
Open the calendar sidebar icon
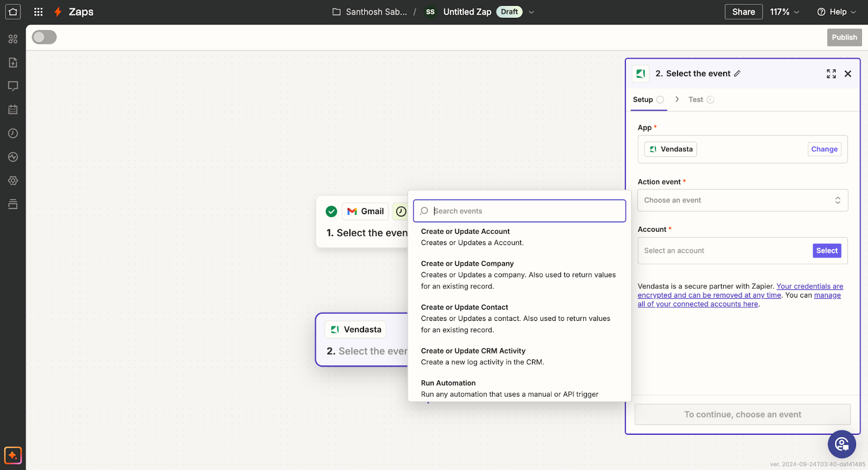tap(13, 110)
